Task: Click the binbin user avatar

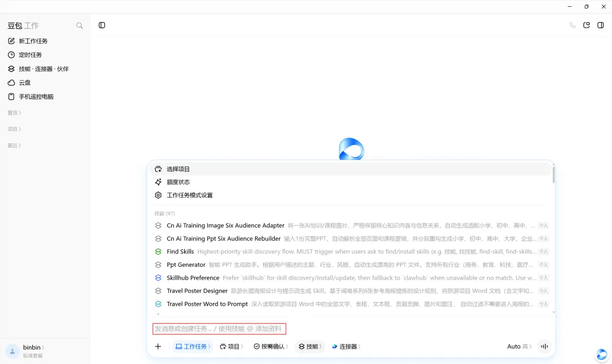Action: click(12, 351)
